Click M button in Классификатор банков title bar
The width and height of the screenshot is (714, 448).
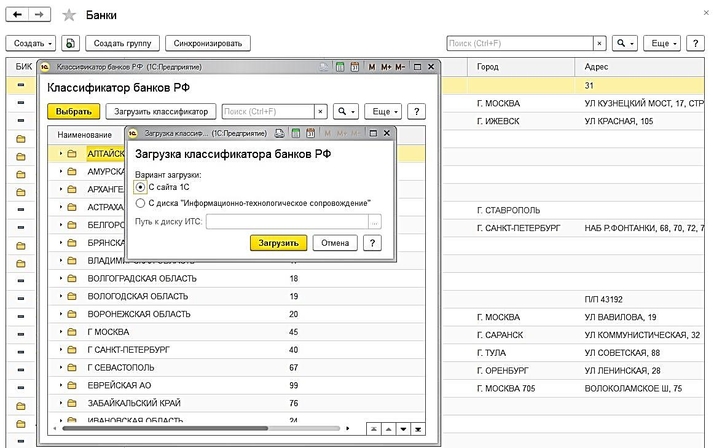372,67
